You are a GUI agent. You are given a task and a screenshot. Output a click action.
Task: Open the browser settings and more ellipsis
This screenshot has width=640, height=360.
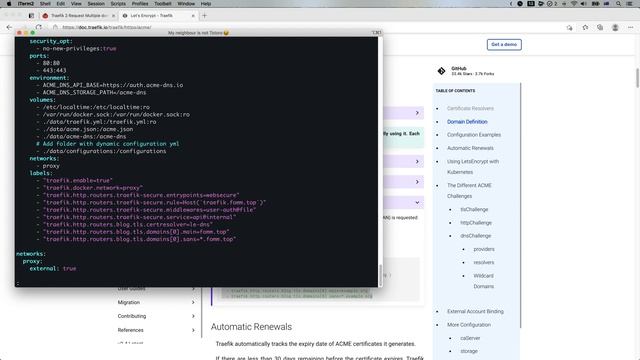pos(631,27)
